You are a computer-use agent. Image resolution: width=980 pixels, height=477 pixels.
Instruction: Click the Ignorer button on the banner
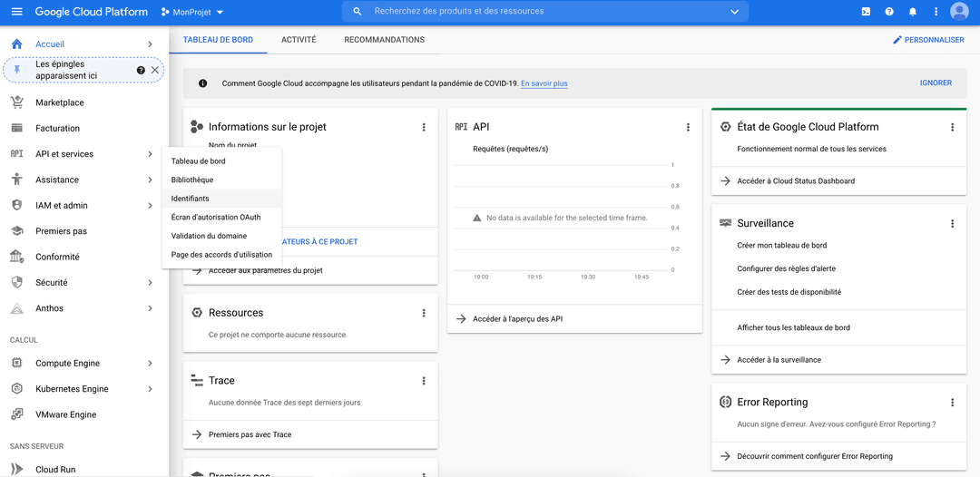click(936, 83)
